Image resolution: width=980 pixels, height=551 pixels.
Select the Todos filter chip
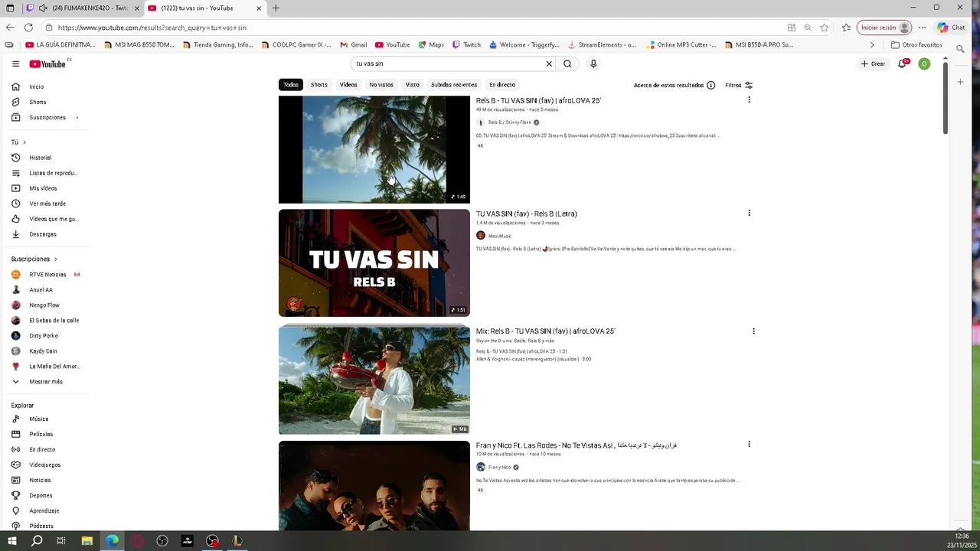pyautogui.click(x=290, y=85)
